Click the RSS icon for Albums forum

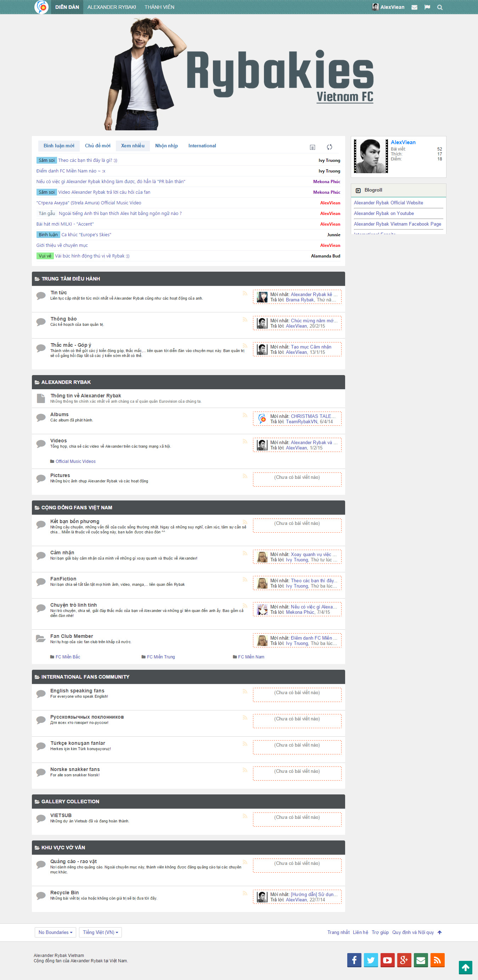coord(245,415)
